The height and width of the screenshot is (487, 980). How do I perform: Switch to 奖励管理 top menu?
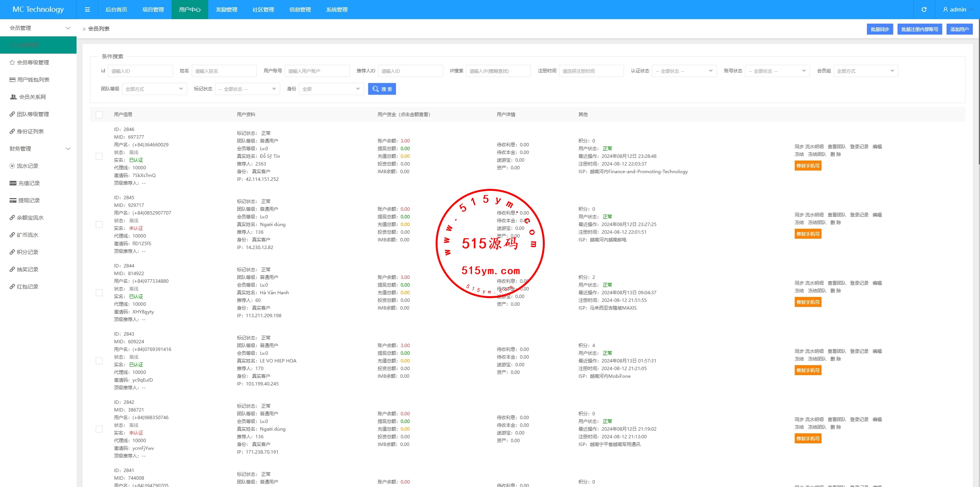tap(226, 10)
